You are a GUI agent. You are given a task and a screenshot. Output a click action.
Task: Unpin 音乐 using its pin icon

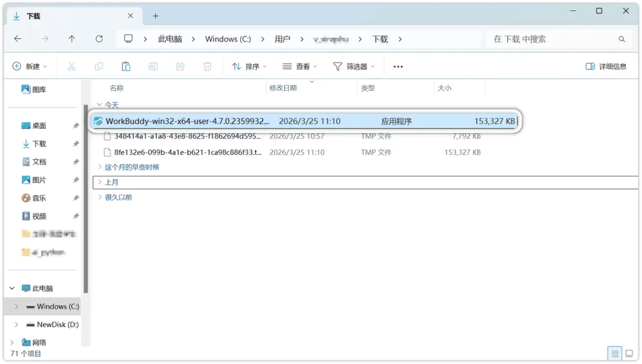tap(75, 198)
